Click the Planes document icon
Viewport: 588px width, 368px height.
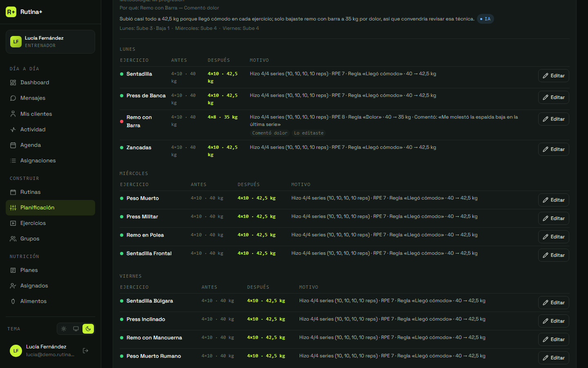[13, 270]
